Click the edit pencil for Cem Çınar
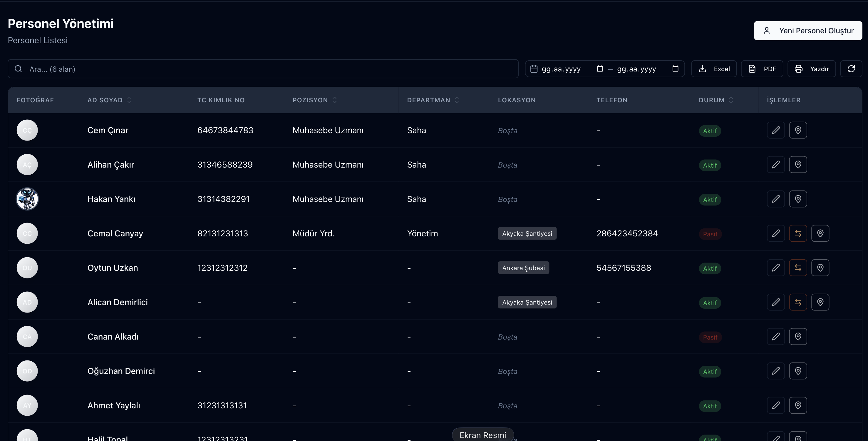The image size is (868, 441). tap(776, 130)
